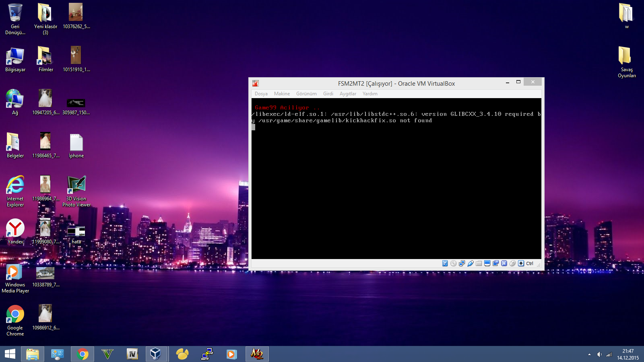
Task: Minimize the FSM2MT2 VirtualBox window
Action: tap(508, 82)
